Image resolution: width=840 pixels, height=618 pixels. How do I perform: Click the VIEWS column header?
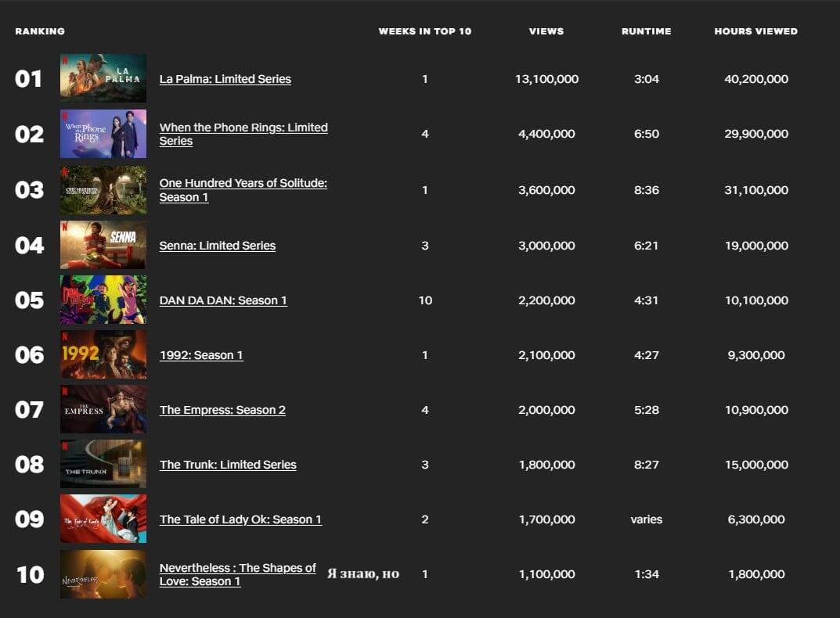pyautogui.click(x=546, y=31)
